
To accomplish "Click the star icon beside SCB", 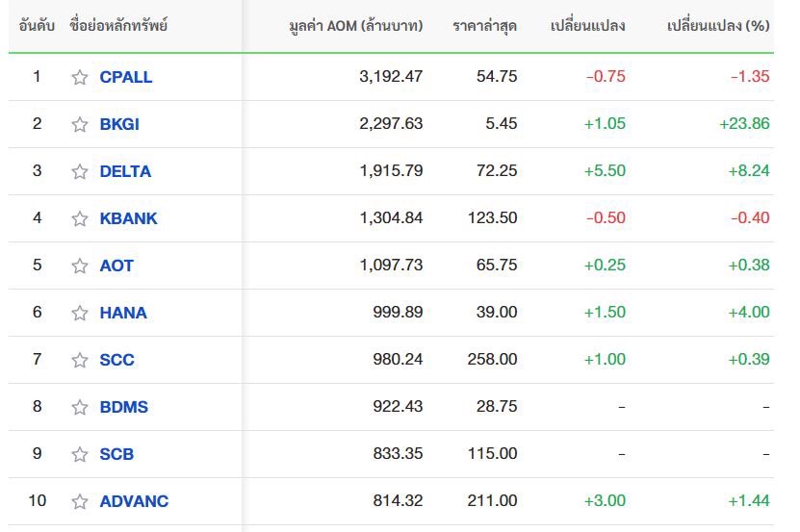I will 80,454.
